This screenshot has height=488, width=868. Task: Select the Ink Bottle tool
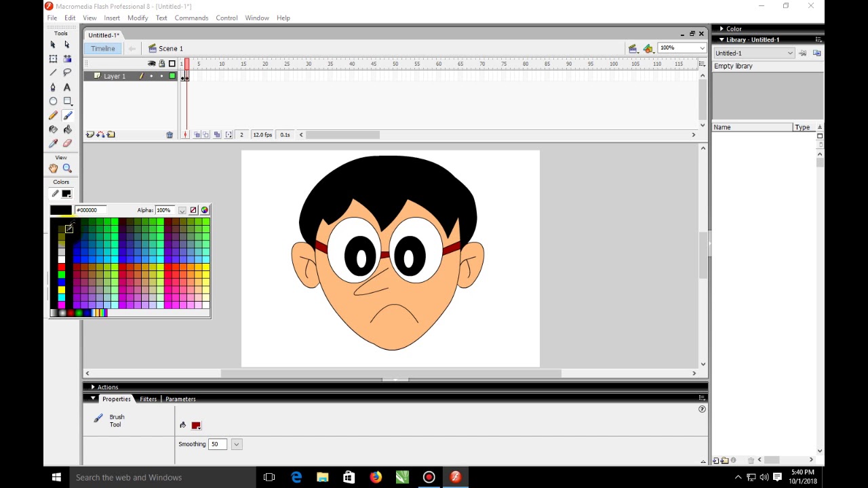(x=53, y=129)
